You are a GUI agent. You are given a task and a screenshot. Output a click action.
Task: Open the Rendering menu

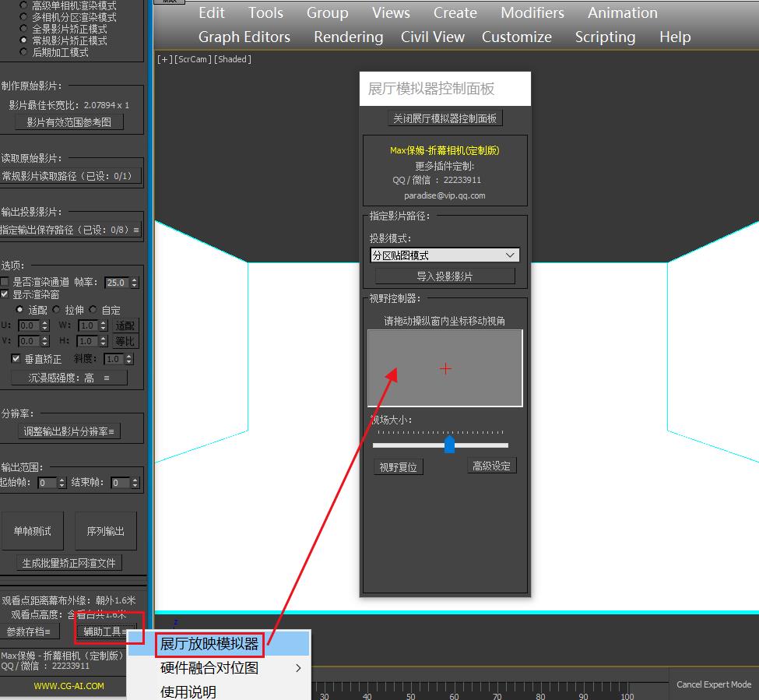(x=348, y=37)
